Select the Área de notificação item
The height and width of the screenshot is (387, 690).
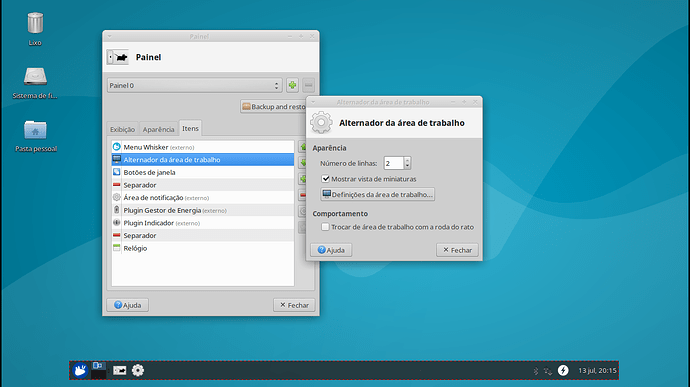tap(203, 198)
